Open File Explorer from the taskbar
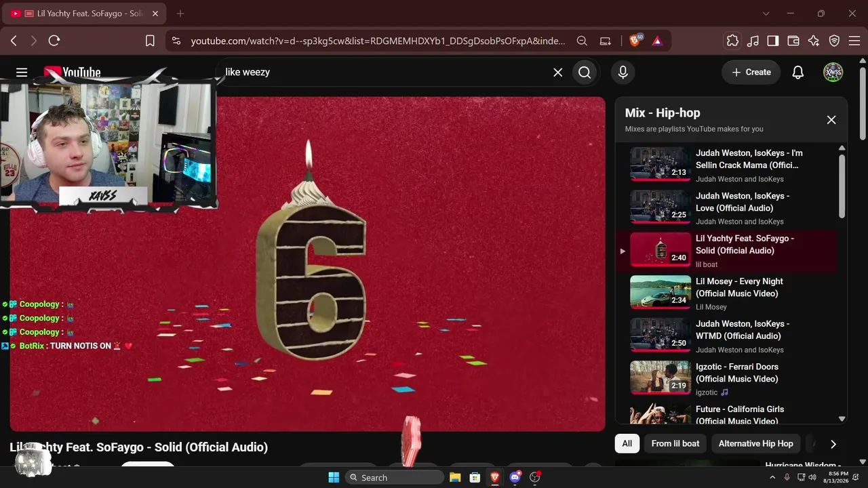 [455, 477]
